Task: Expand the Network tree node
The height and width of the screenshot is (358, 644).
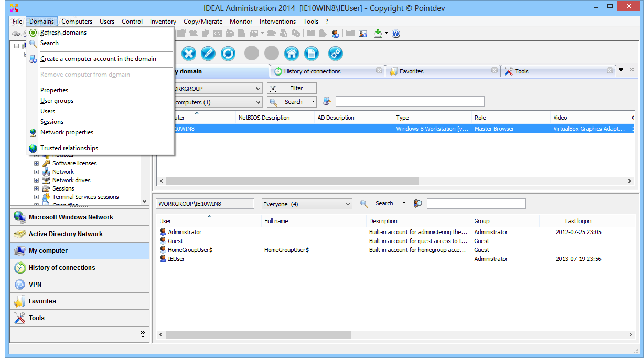Action: 37,172
